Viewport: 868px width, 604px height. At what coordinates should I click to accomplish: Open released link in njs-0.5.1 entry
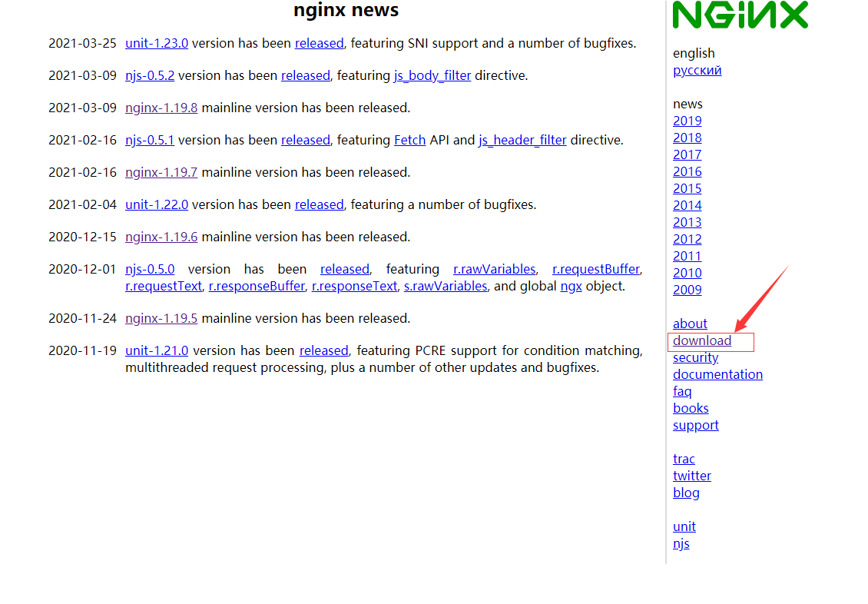[306, 140]
